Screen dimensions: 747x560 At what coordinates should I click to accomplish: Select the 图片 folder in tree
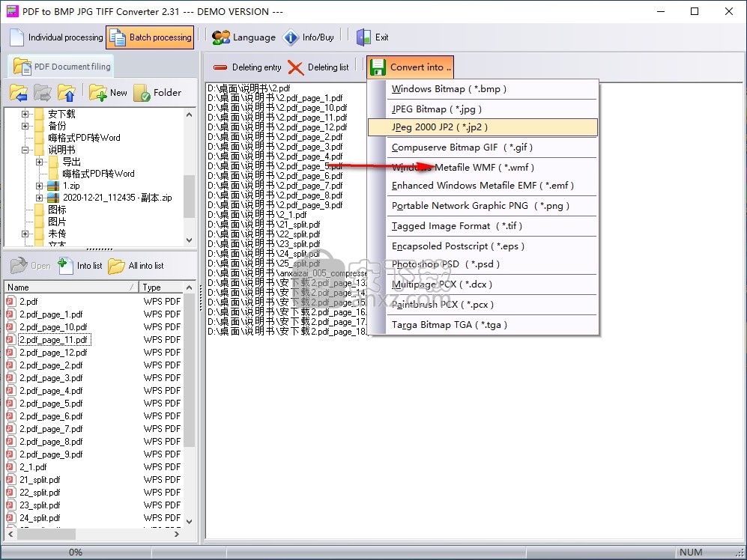tap(57, 222)
